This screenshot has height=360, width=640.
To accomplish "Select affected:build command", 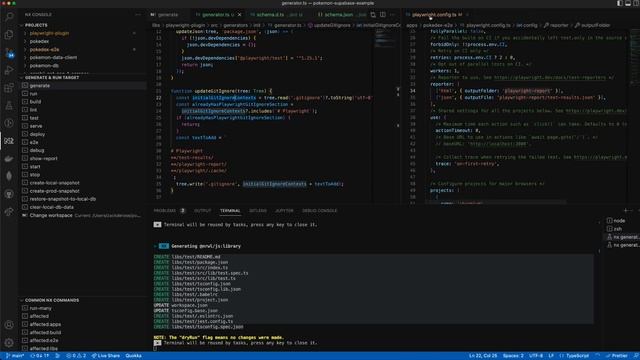I will (45, 333).
